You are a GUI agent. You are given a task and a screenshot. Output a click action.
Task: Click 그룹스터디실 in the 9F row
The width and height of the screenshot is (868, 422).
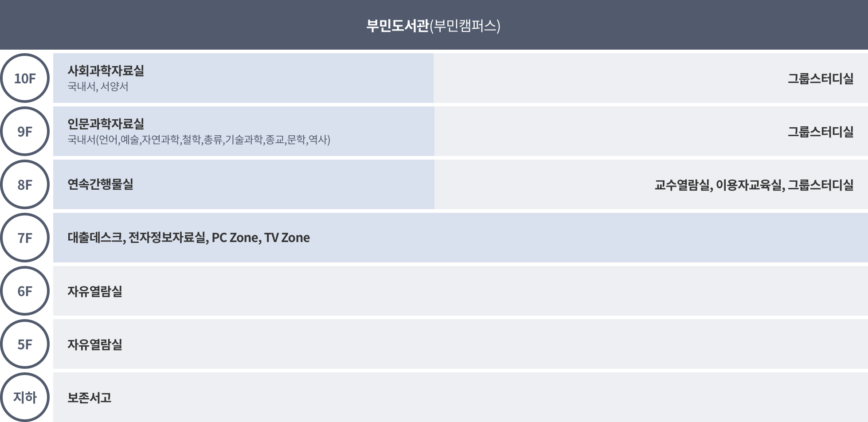coord(821,132)
